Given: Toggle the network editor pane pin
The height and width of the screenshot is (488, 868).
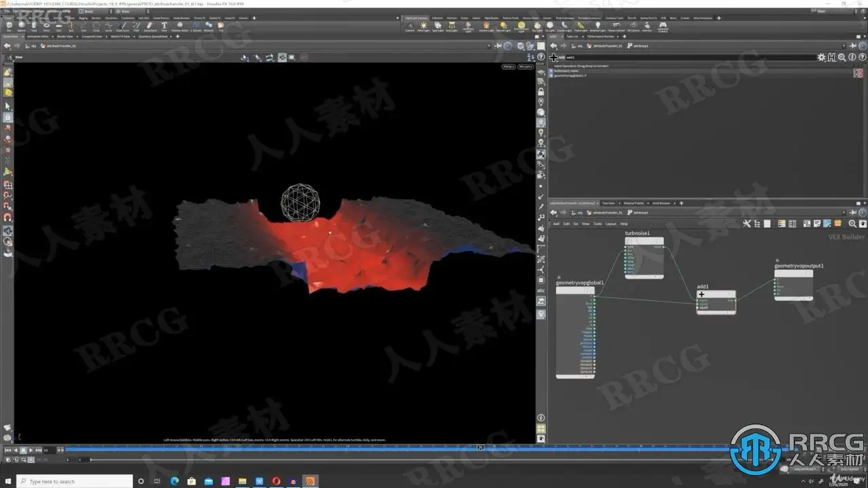Looking at the screenshot, I should click(x=852, y=213).
